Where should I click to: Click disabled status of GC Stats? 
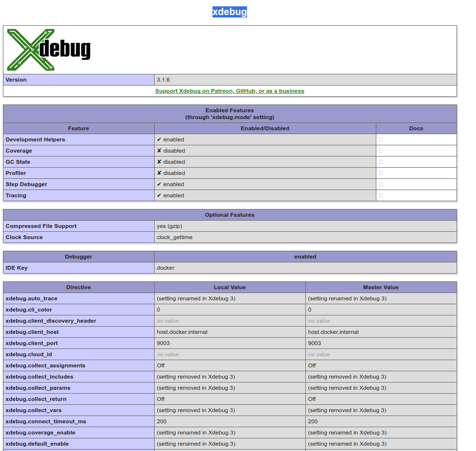(171, 162)
